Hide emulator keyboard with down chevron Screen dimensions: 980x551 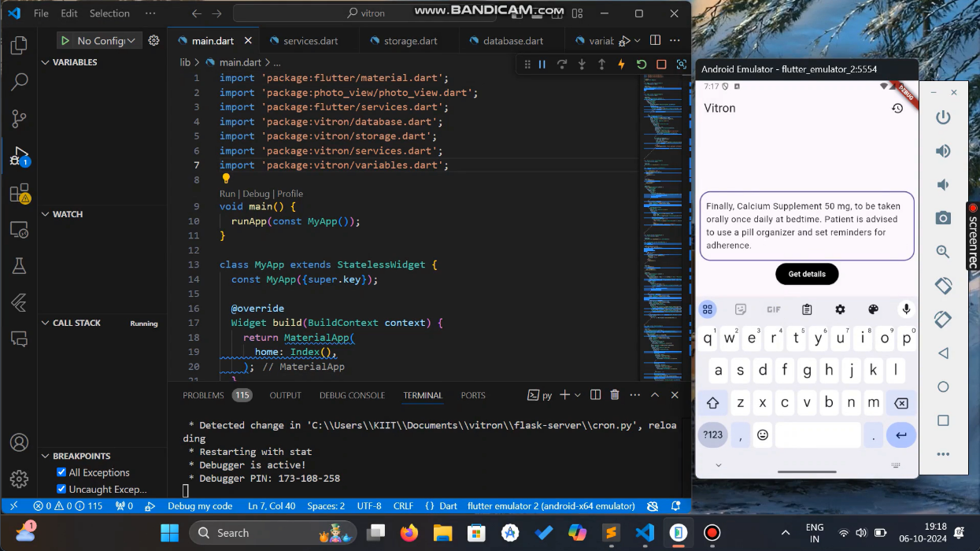point(718,465)
